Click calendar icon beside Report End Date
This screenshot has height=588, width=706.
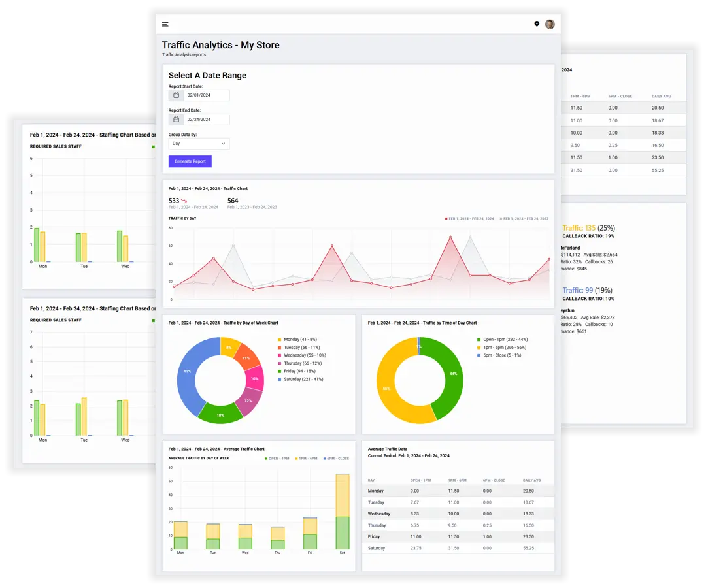coord(176,120)
